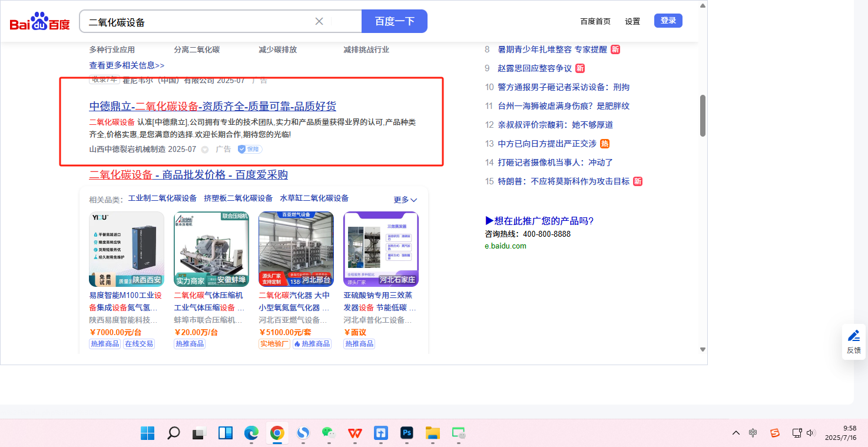This screenshot has height=447, width=868.
Task: Click the Sogou input method tray icon
Action: click(775, 433)
